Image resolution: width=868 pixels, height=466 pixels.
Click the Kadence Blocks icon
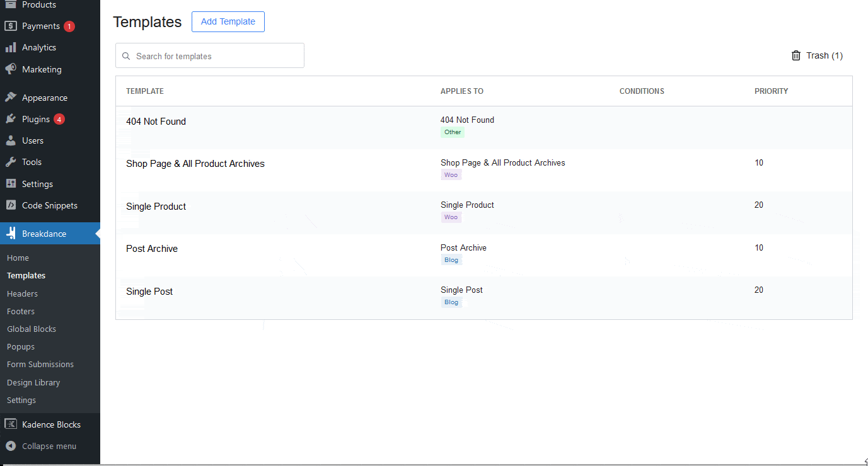point(11,424)
